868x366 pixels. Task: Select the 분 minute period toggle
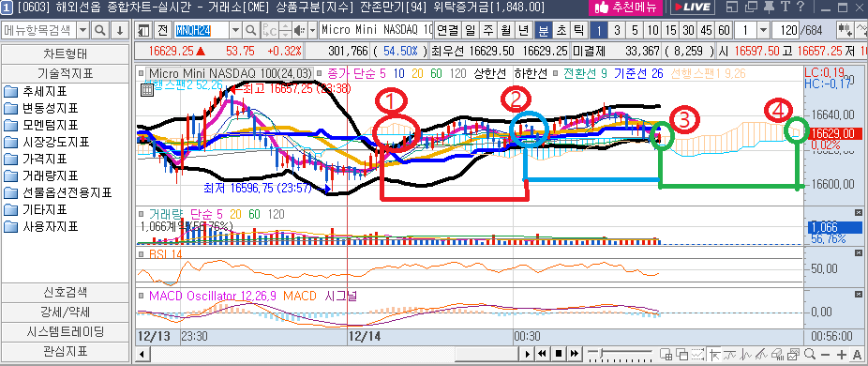pos(545,30)
